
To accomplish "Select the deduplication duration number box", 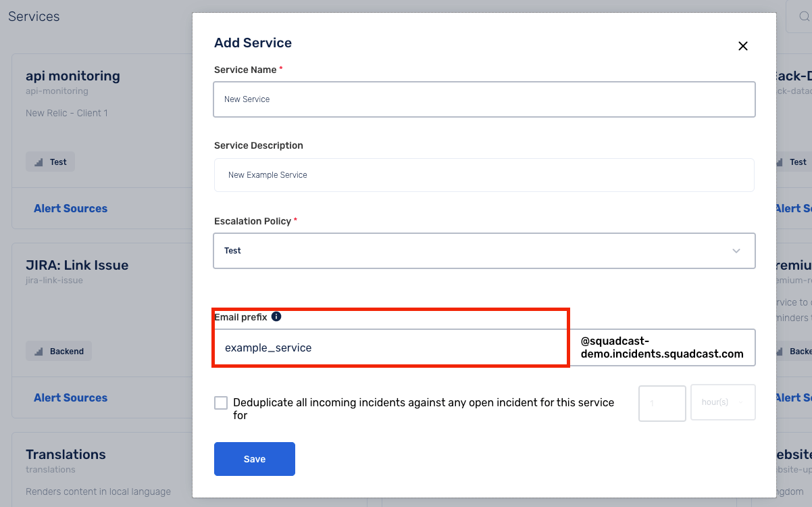I will 662,403.
